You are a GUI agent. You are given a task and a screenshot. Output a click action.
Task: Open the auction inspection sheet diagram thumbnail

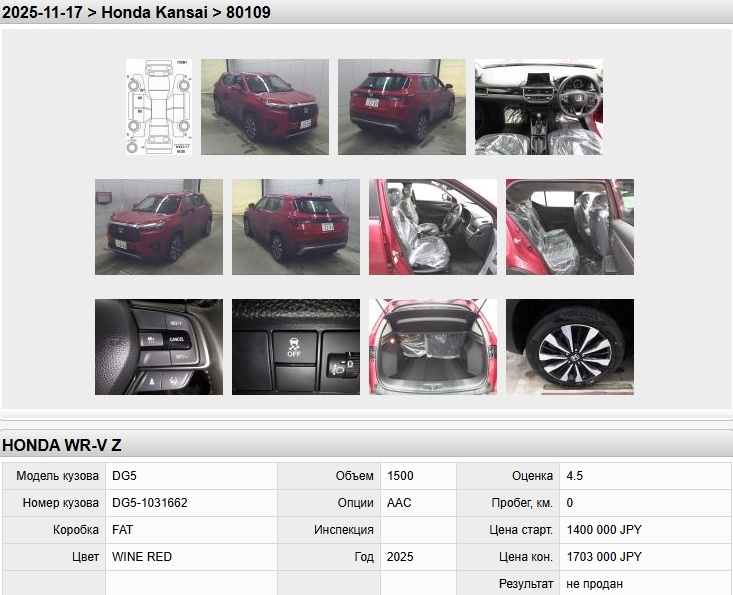tap(160, 107)
